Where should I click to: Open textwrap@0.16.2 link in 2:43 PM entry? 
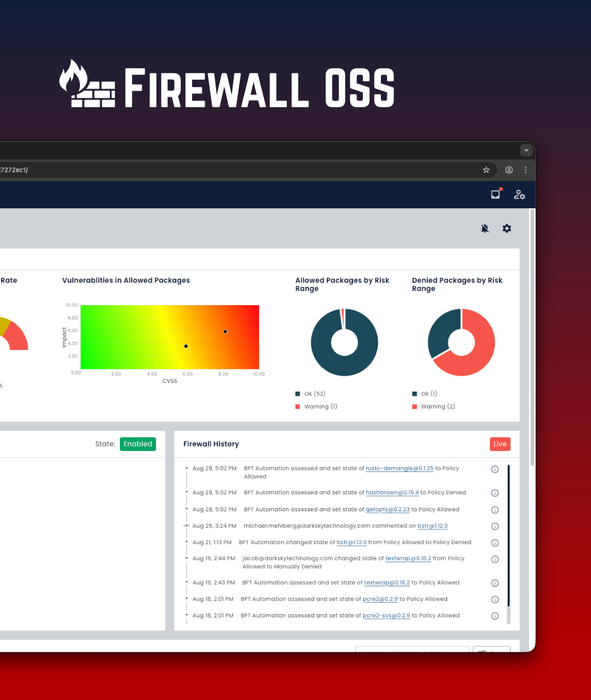[387, 583]
